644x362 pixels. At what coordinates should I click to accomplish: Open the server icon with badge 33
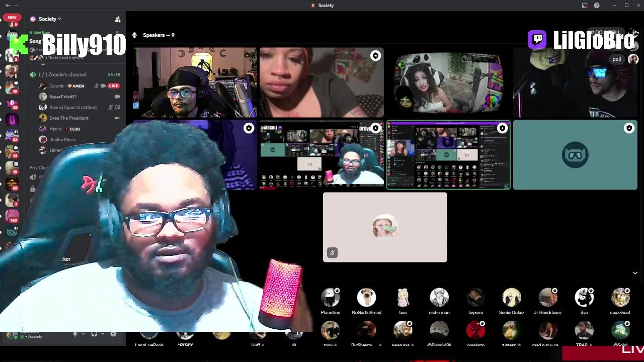point(12,136)
